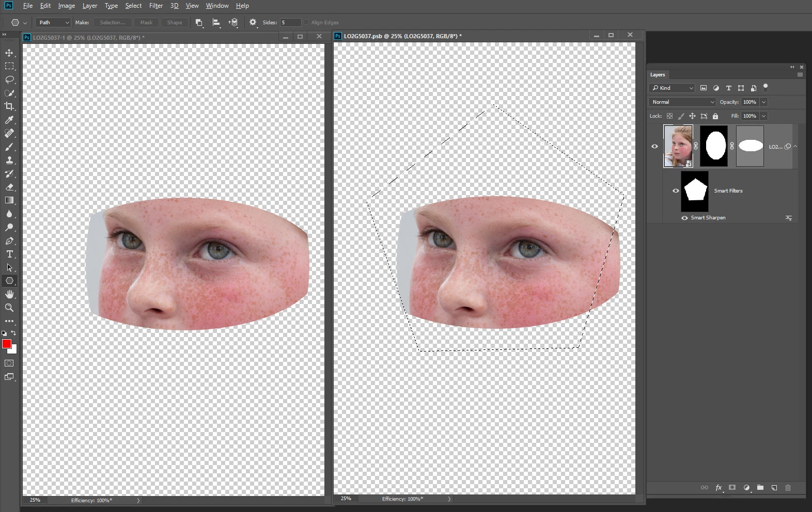
Task: Filter layers by shape layers
Action: (x=741, y=88)
